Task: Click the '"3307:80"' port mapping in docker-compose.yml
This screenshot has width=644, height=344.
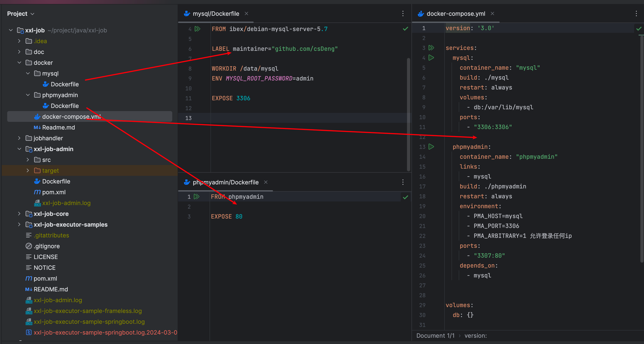Action: 489,255
